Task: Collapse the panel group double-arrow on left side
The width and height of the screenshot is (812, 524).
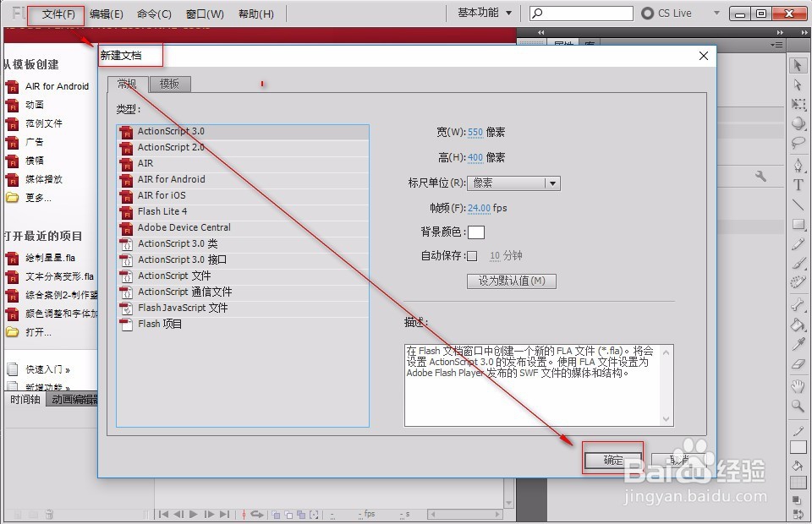Action: tap(541, 32)
